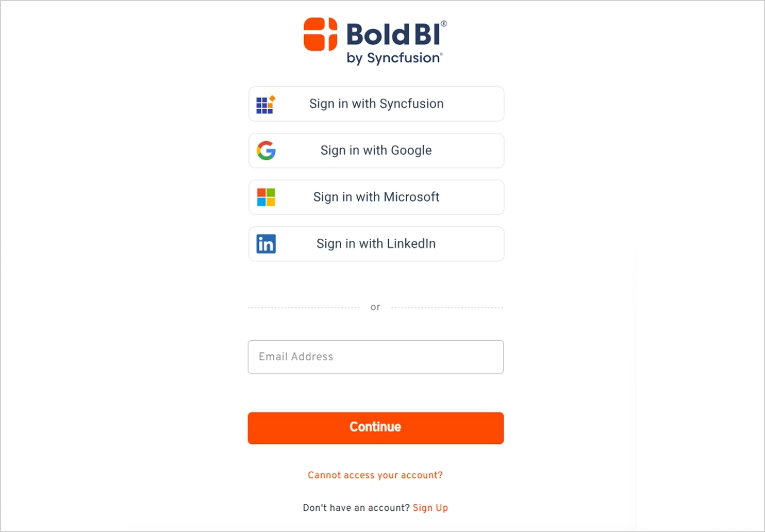
Task: Click the LinkedIn "in" logo icon
Action: coord(266,244)
